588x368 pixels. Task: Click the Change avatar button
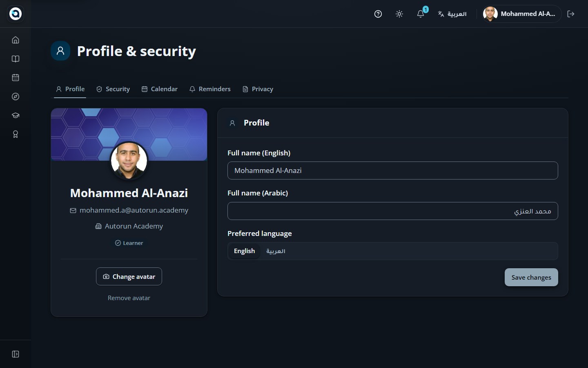click(x=129, y=276)
